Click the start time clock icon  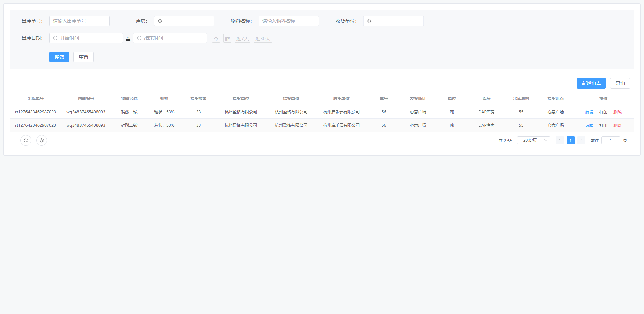click(x=55, y=38)
